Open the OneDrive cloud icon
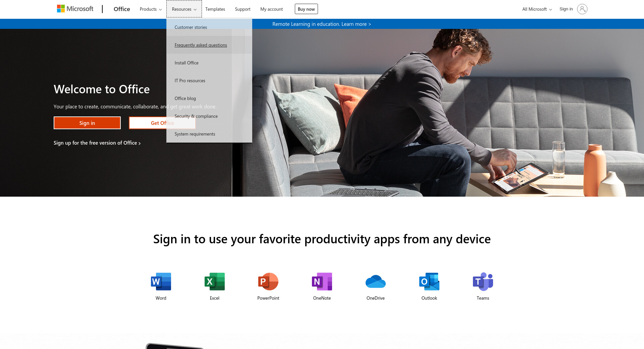Viewport: 644px width, 349px height. pos(376,281)
